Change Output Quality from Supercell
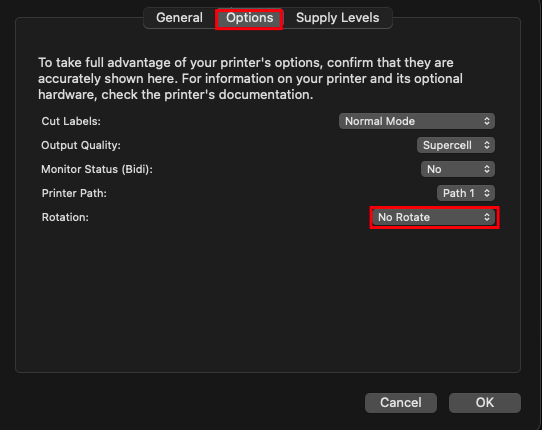Viewport: 542px width, 430px height. [456, 145]
